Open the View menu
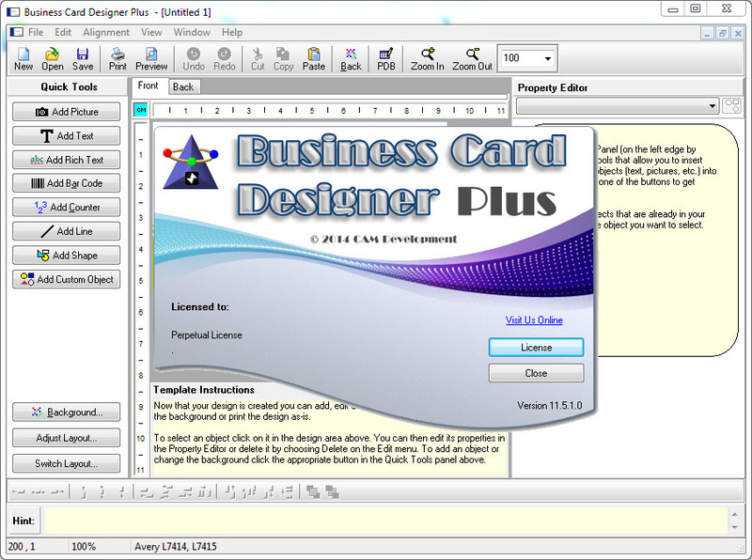The width and height of the screenshot is (752, 560). click(151, 32)
